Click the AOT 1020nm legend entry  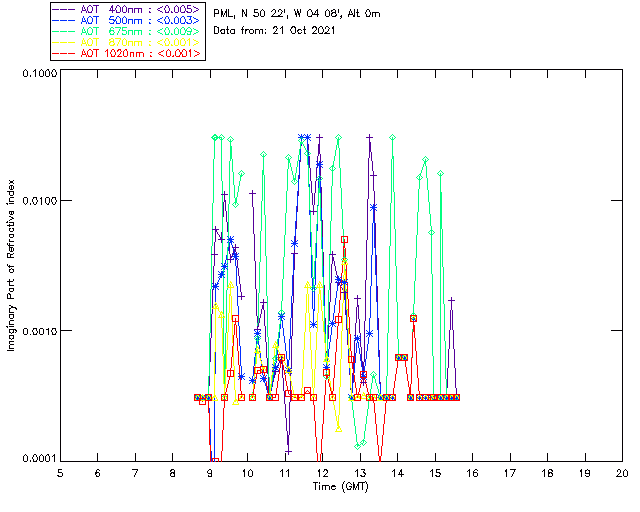point(127,53)
